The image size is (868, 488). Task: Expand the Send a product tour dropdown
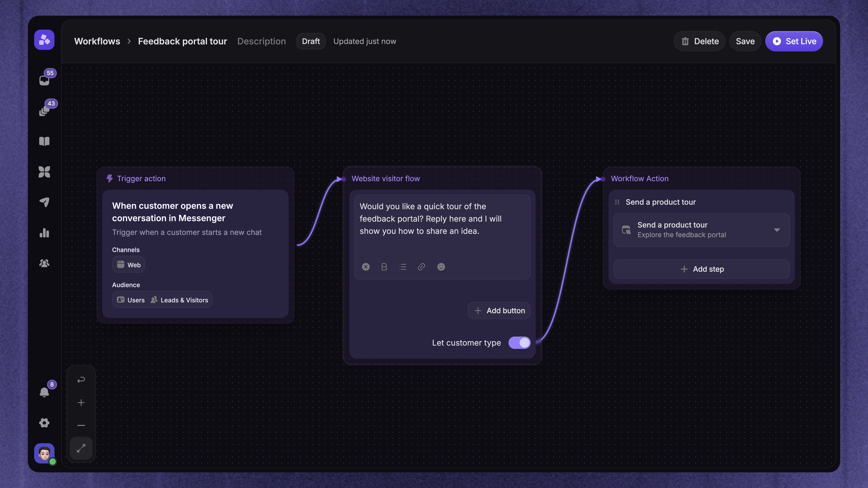[777, 230]
